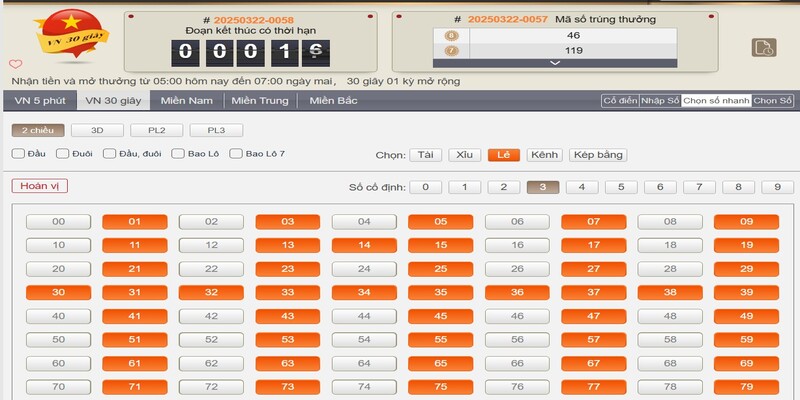Enable the Đuôi checkbox
Viewport: 800px width, 400px height.
[x=63, y=154]
